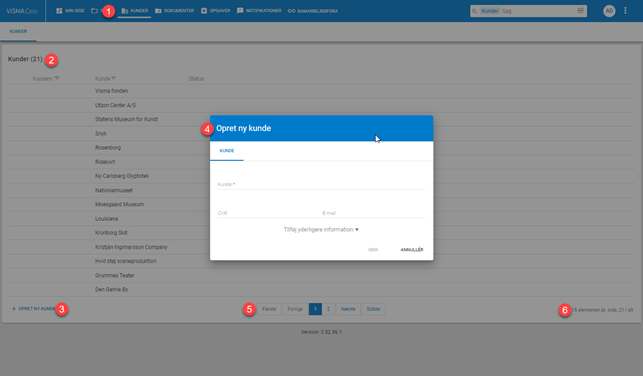Open the Kundenr. column filter icon
Image resolution: width=643 pixels, height=376 pixels.
pos(57,78)
